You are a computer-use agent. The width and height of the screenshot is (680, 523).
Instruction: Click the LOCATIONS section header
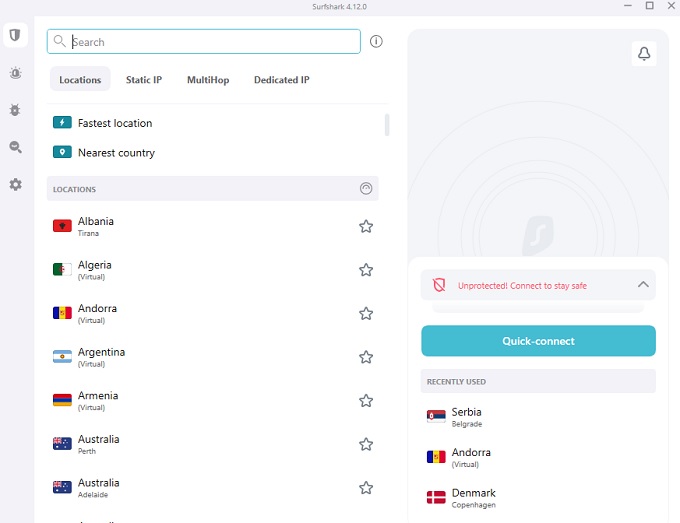[212, 189]
